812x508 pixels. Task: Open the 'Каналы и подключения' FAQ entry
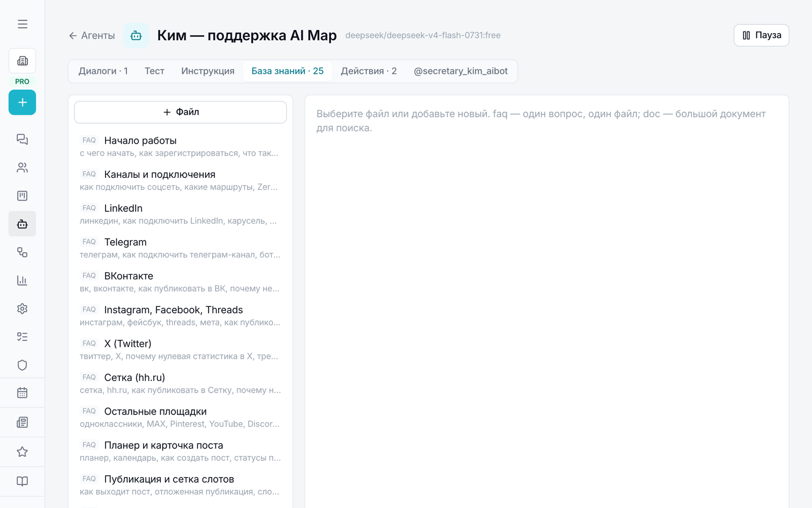181,180
